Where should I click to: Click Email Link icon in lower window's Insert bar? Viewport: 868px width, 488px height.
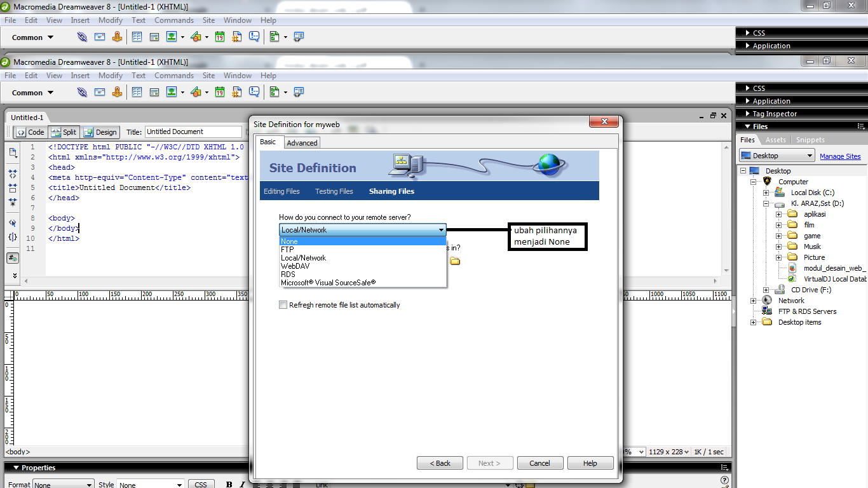100,92
